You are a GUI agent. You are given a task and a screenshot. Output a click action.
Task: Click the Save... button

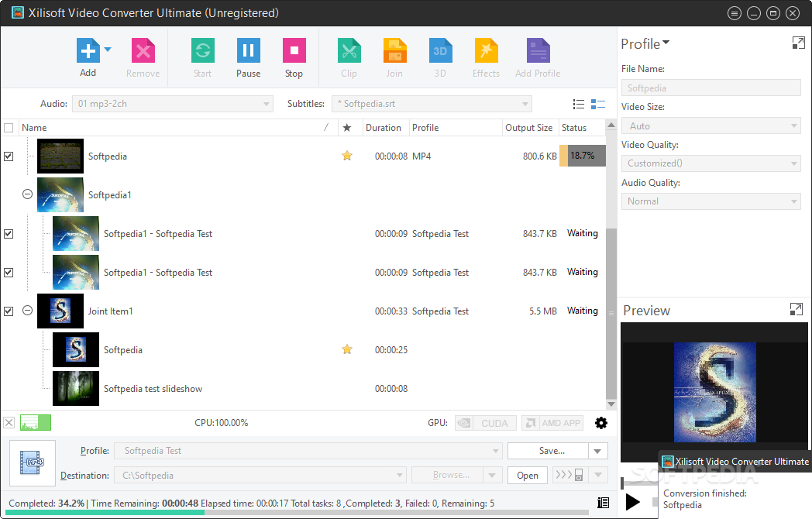click(x=548, y=451)
